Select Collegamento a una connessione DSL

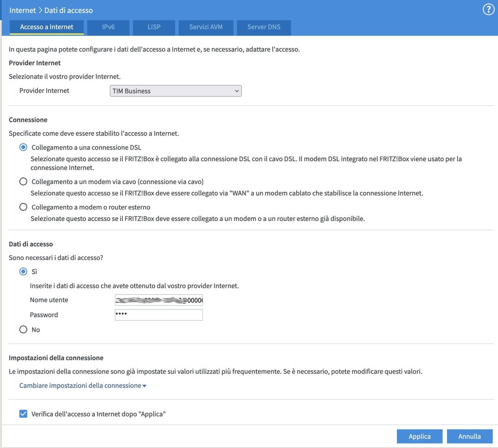23,147
